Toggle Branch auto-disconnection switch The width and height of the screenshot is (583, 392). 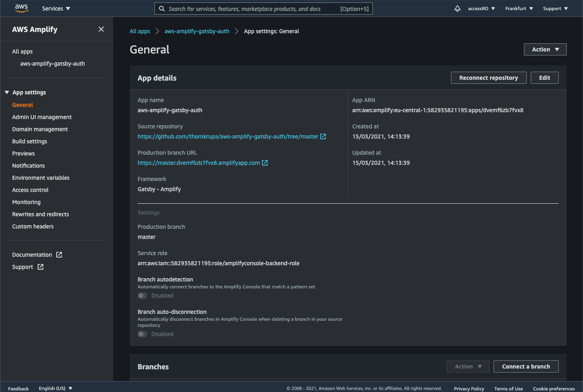click(x=143, y=334)
